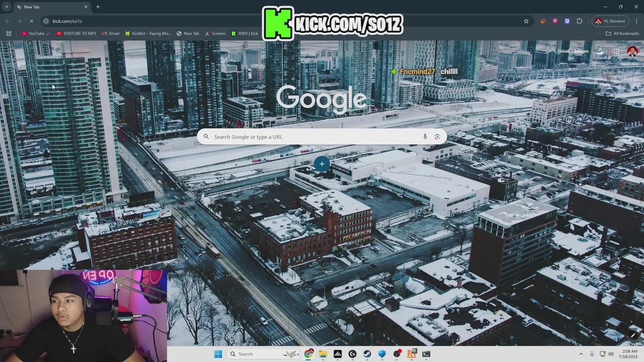Open the Screens bookmark

pyautogui.click(x=215, y=34)
